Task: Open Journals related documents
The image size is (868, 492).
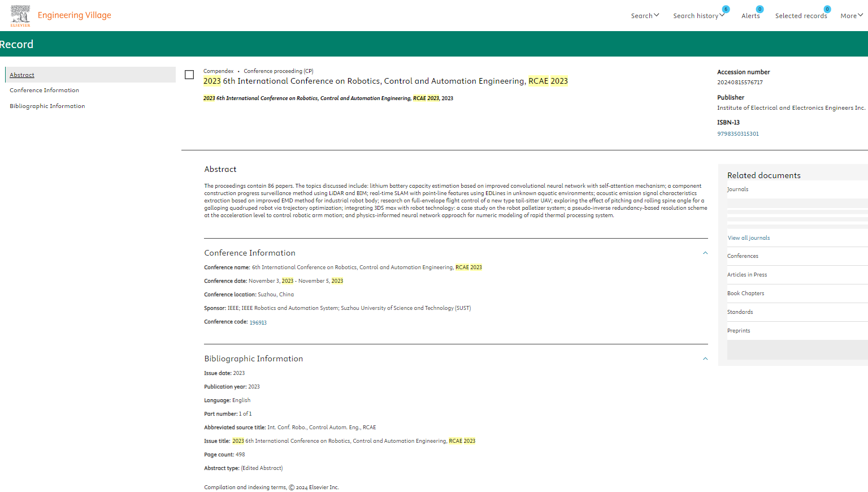Action: tap(737, 189)
